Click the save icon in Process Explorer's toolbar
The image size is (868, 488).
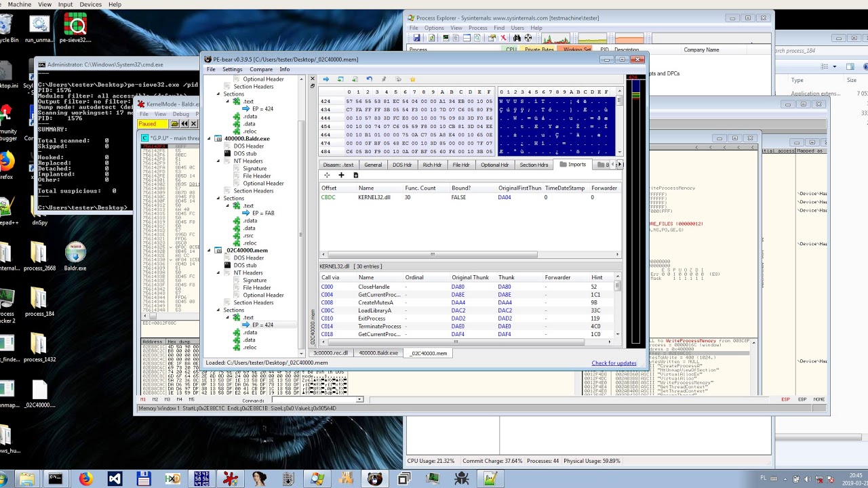(416, 38)
